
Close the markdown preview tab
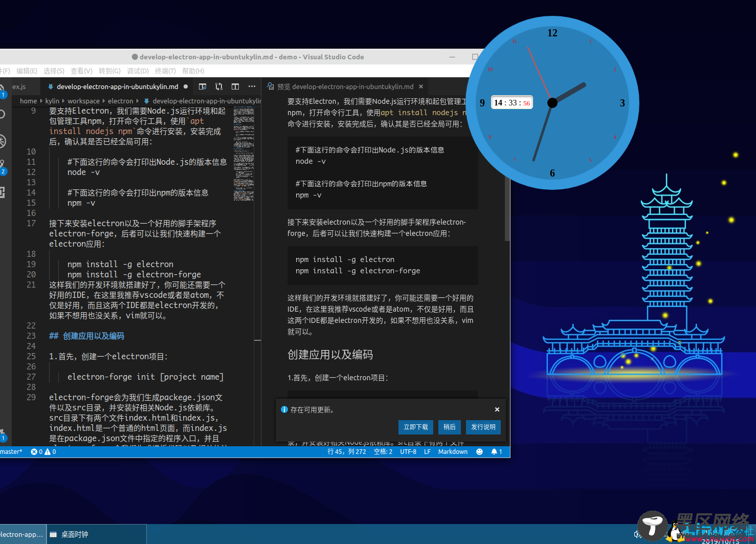[421, 86]
